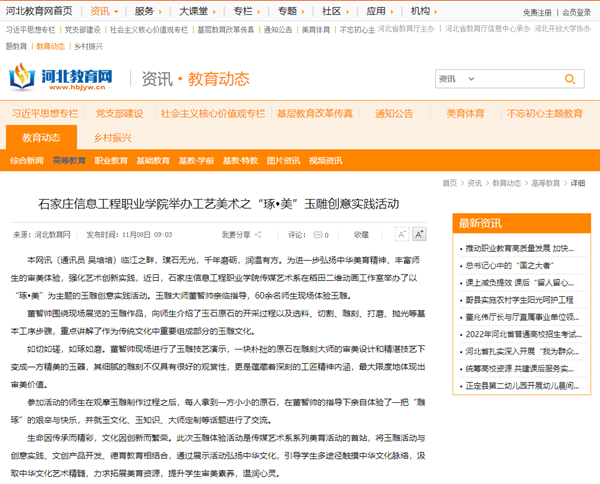Click 高等教育 in the breadcrumb
The image size is (600, 484).
pyautogui.click(x=546, y=183)
